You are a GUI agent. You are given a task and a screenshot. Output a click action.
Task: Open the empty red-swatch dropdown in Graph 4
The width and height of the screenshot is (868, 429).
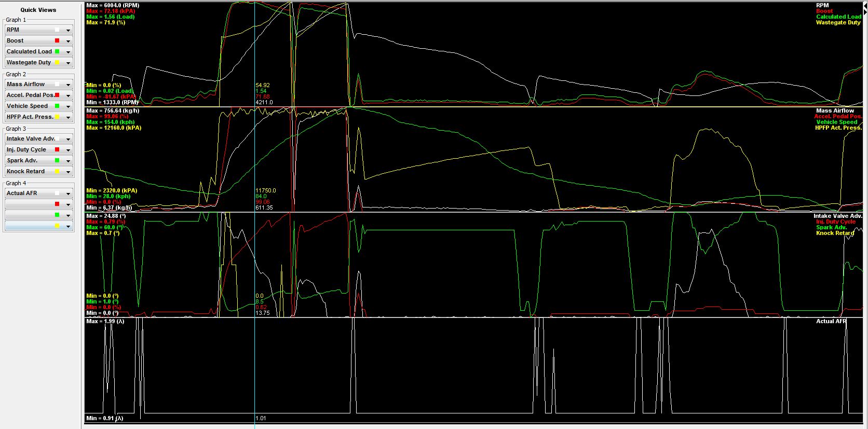coord(68,204)
